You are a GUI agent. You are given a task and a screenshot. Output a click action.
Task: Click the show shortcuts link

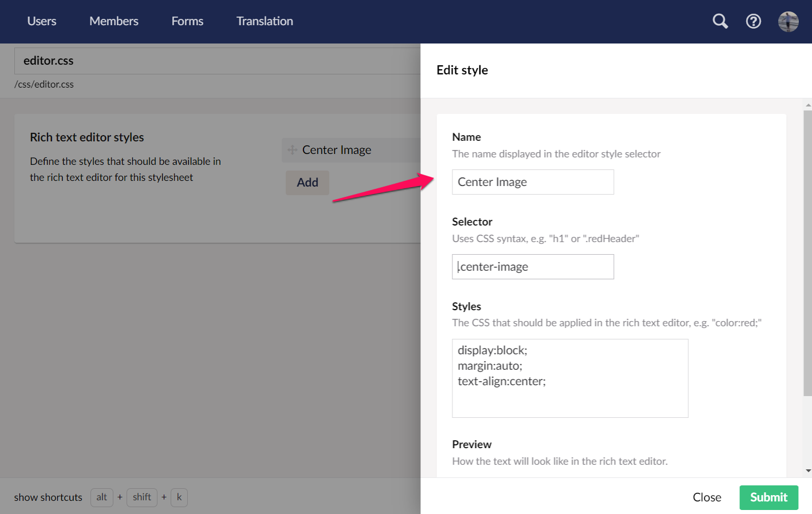[x=48, y=497]
